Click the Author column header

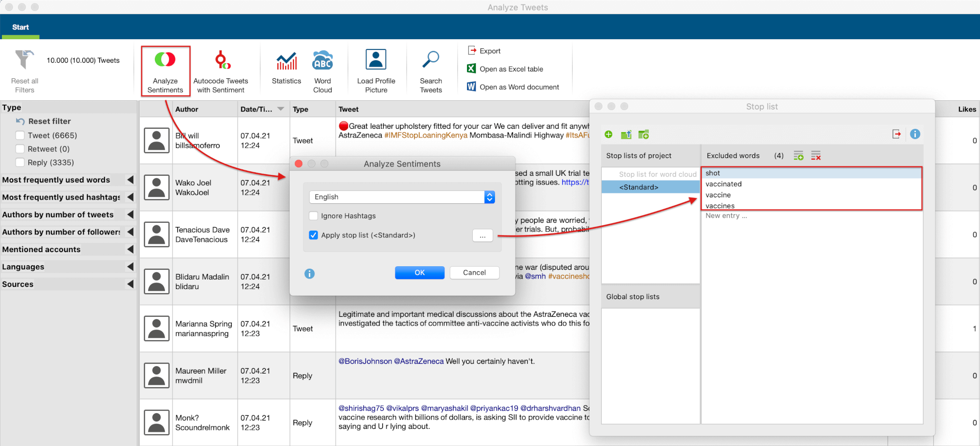click(x=205, y=109)
